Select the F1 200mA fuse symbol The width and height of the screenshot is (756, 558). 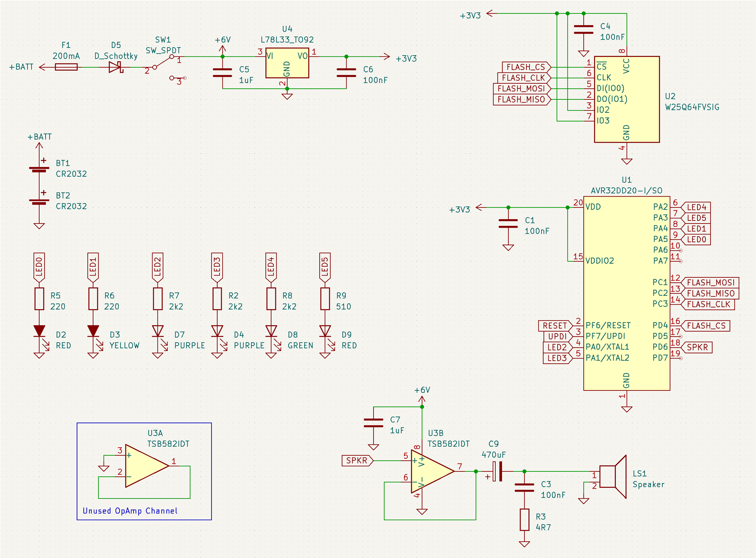coord(66,67)
